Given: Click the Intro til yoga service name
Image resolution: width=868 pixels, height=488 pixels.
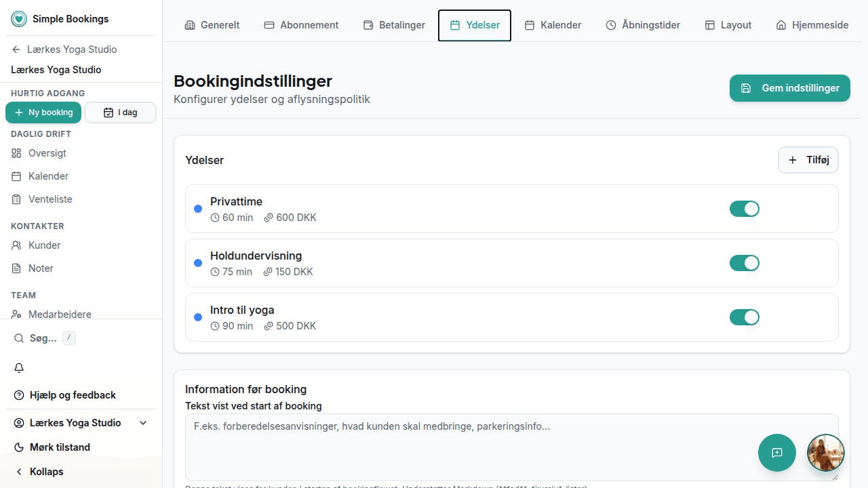Looking at the screenshot, I should 242,310.
